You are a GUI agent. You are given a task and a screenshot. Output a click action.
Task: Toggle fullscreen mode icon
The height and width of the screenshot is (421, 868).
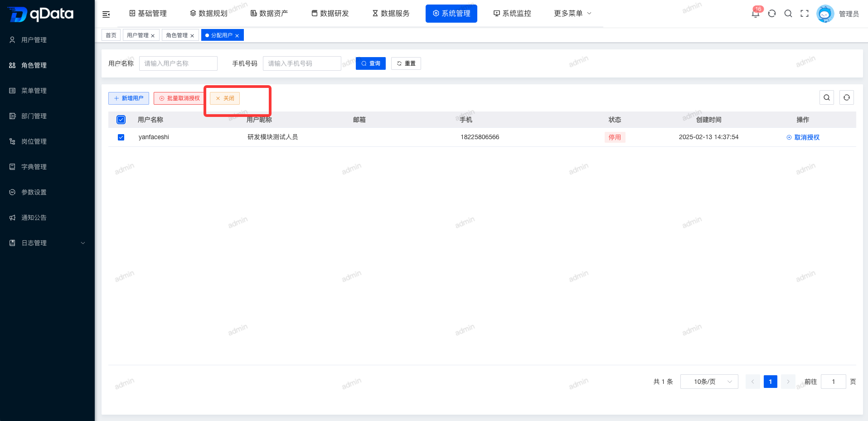(x=805, y=14)
